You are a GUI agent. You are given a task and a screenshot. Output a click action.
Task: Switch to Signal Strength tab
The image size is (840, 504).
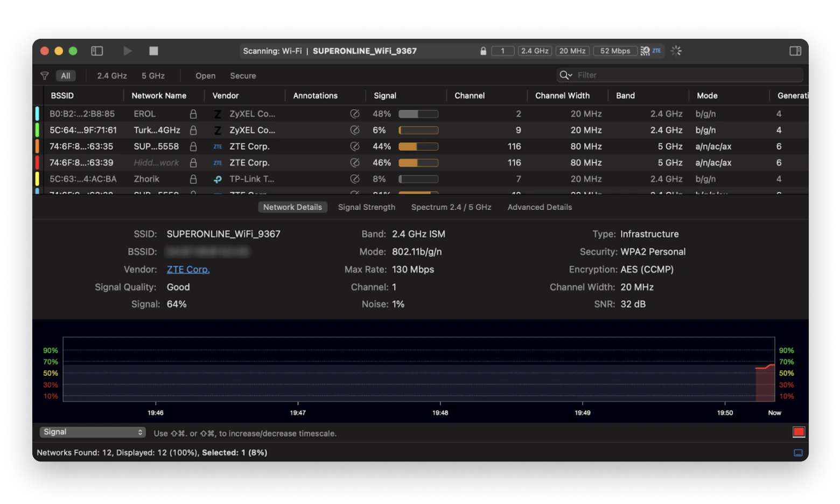pyautogui.click(x=367, y=207)
